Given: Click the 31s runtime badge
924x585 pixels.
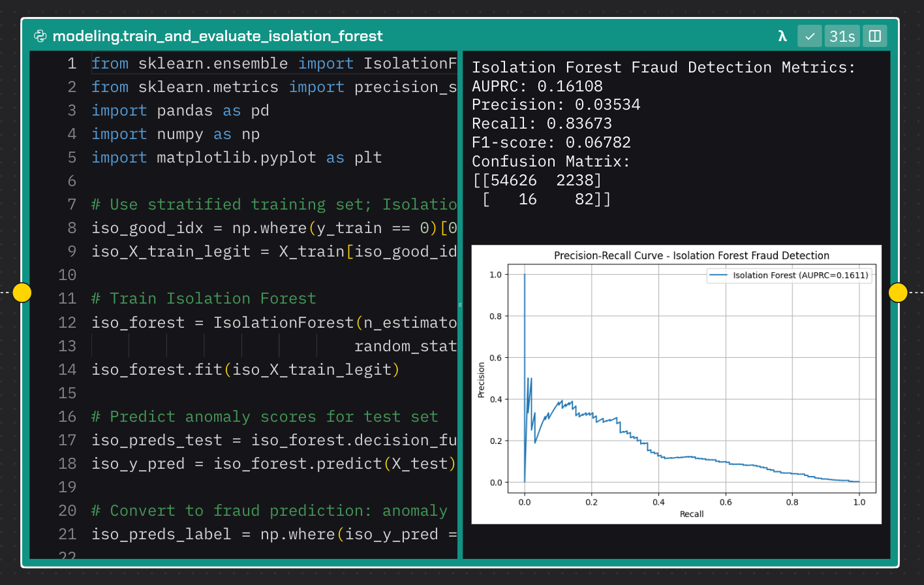Looking at the screenshot, I should [x=842, y=36].
